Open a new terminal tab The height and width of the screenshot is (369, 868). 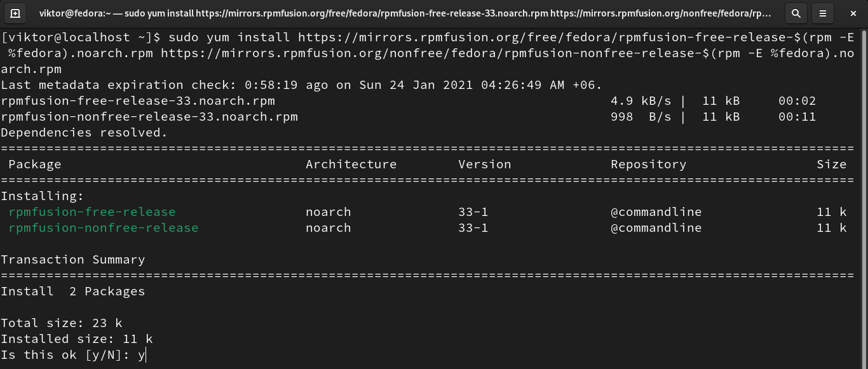[15, 13]
